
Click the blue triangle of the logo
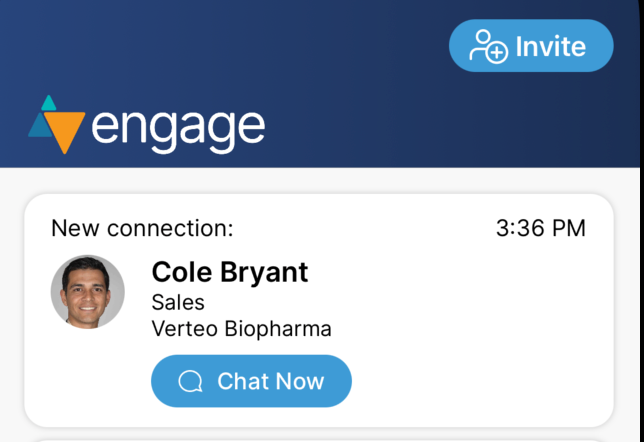[x=40, y=126]
